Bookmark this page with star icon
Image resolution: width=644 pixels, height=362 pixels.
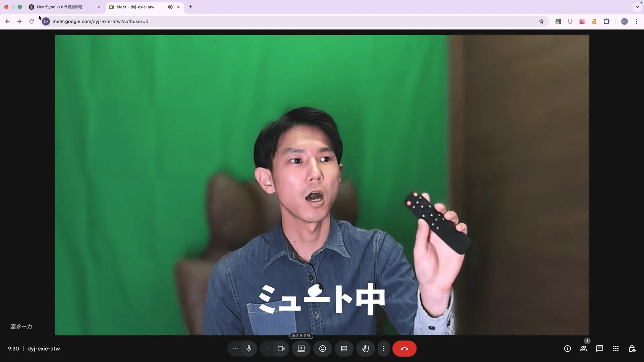tap(541, 21)
